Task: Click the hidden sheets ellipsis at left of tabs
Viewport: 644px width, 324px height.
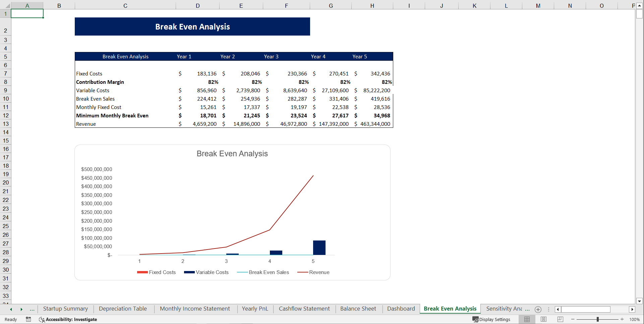Action: tap(32, 309)
